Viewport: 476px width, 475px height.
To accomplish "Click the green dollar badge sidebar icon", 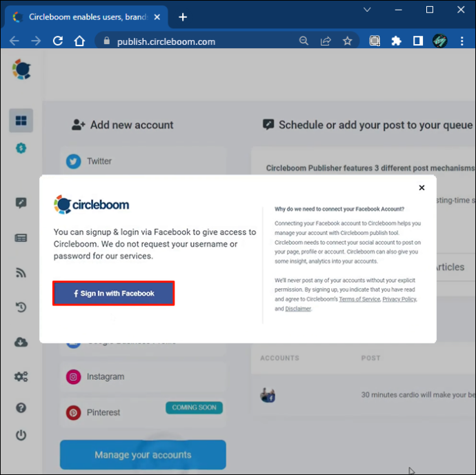I will 21,148.
